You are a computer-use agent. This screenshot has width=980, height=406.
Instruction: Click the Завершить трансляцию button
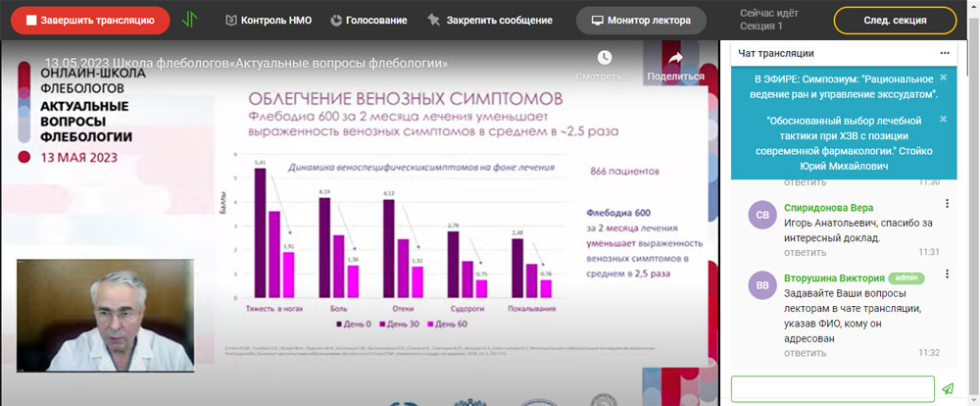(90, 20)
